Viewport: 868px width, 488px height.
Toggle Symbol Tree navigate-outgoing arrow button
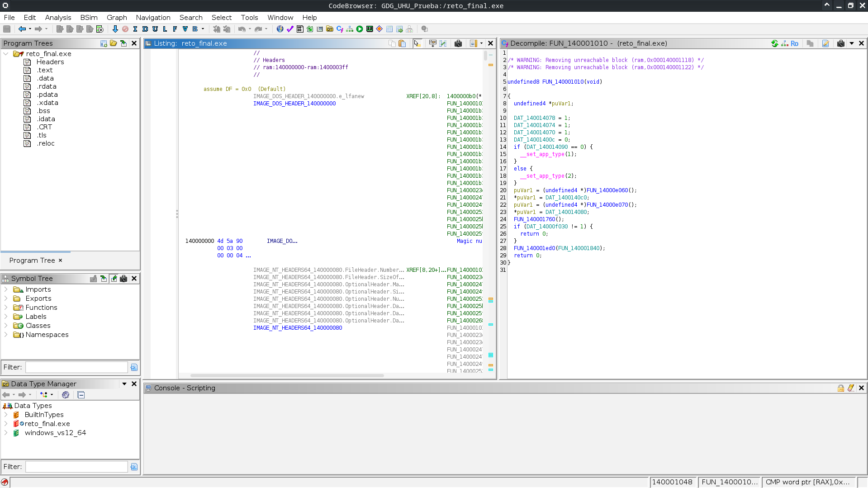[x=114, y=279]
